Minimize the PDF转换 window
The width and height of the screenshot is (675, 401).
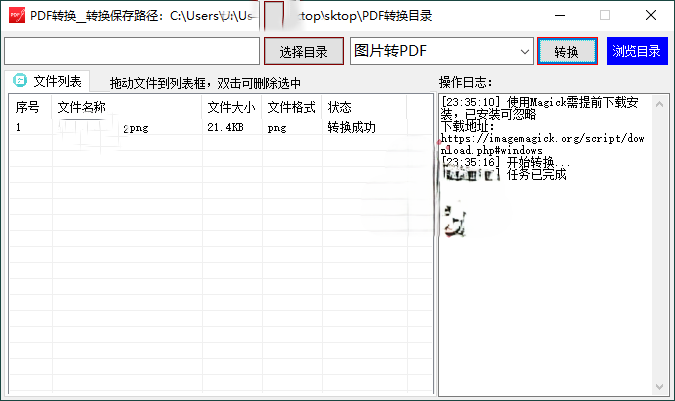click(x=560, y=15)
